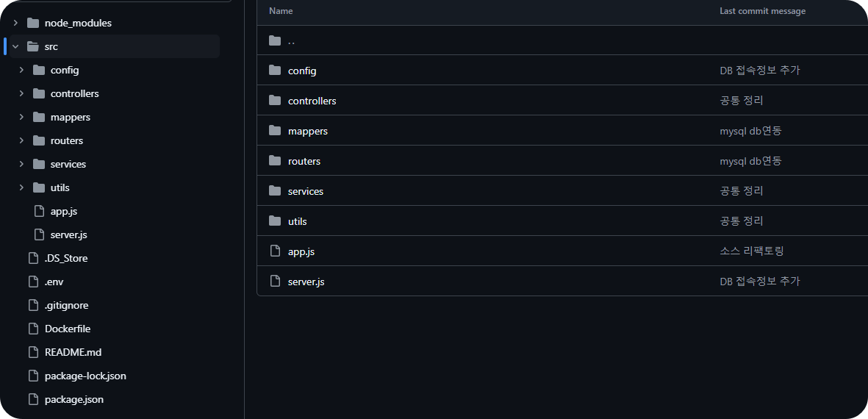The height and width of the screenshot is (419, 868).
Task: Click the open src folder icon in tree
Action: point(33,46)
